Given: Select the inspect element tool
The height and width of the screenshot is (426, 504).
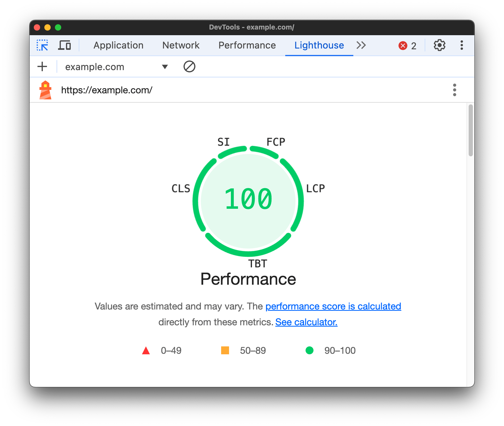Looking at the screenshot, I should [x=42, y=45].
